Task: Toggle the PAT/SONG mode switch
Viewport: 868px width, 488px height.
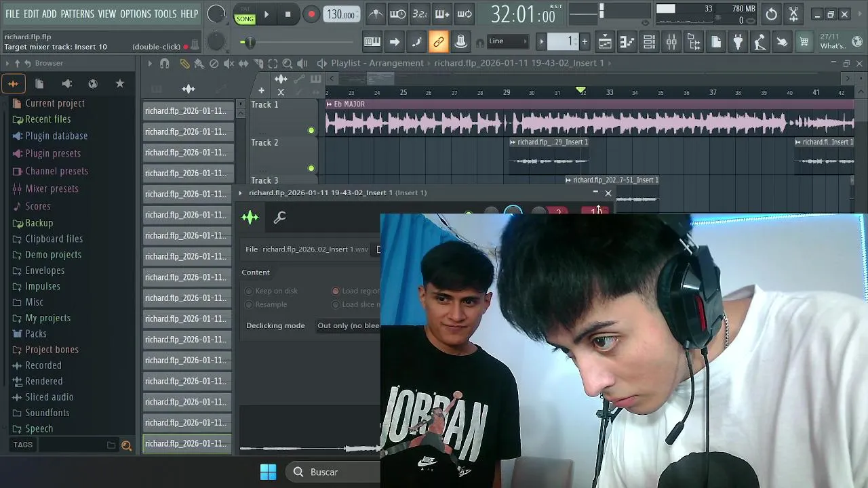Action: point(245,15)
